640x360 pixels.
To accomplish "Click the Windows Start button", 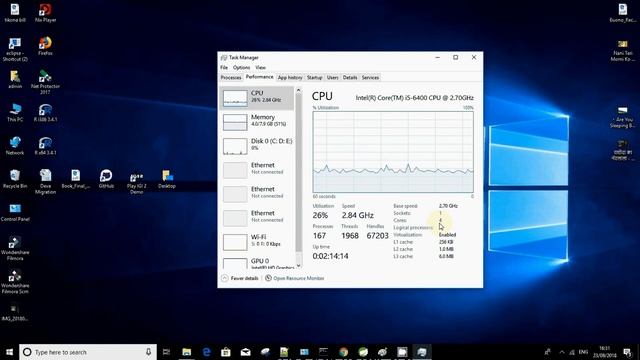I will tap(9, 352).
